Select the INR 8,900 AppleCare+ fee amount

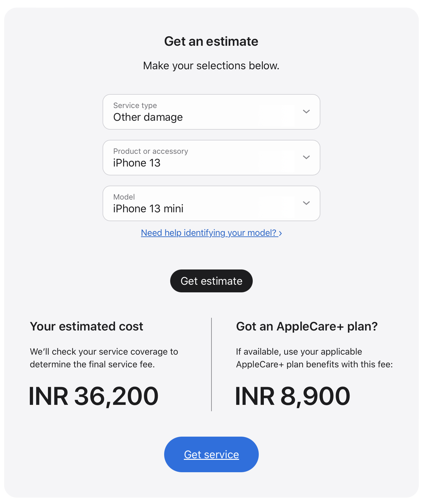pos(292,396)
